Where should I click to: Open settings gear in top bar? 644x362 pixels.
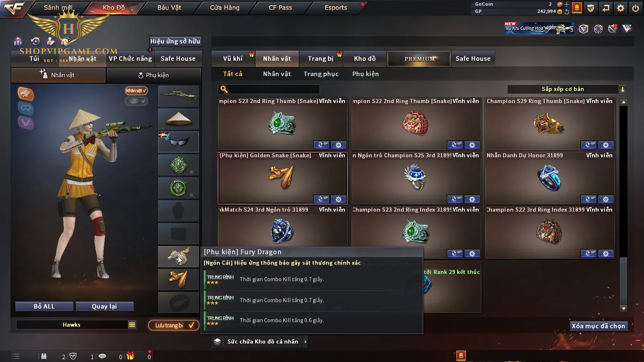point(621,8)
